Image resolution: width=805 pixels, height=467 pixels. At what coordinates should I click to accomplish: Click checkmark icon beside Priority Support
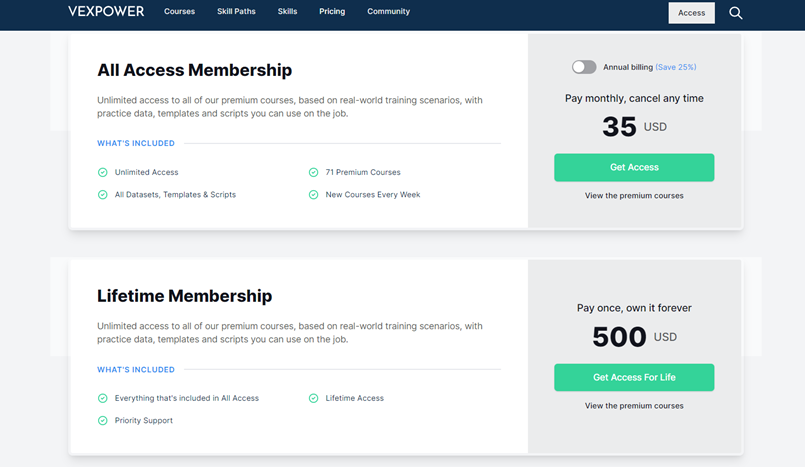coord(103,420)
